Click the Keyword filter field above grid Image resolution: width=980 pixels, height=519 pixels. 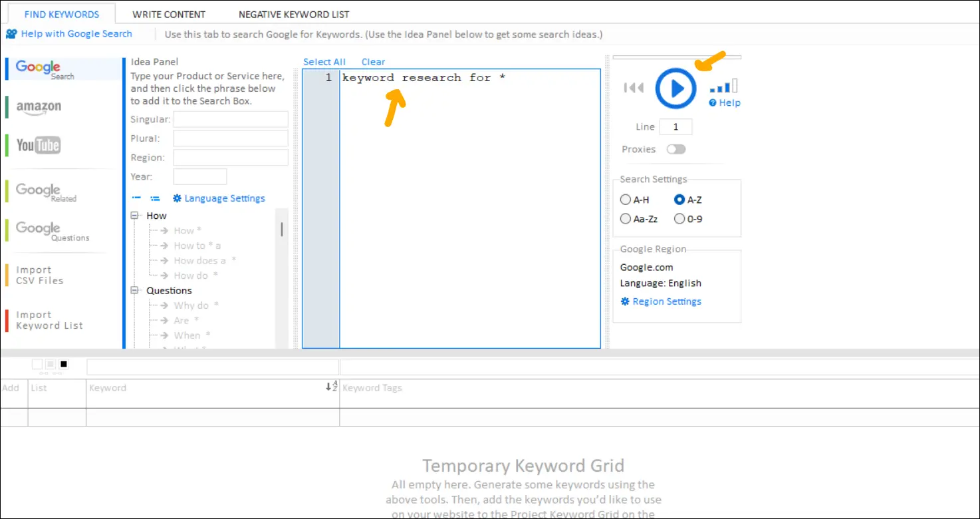(x=213, y=367)
